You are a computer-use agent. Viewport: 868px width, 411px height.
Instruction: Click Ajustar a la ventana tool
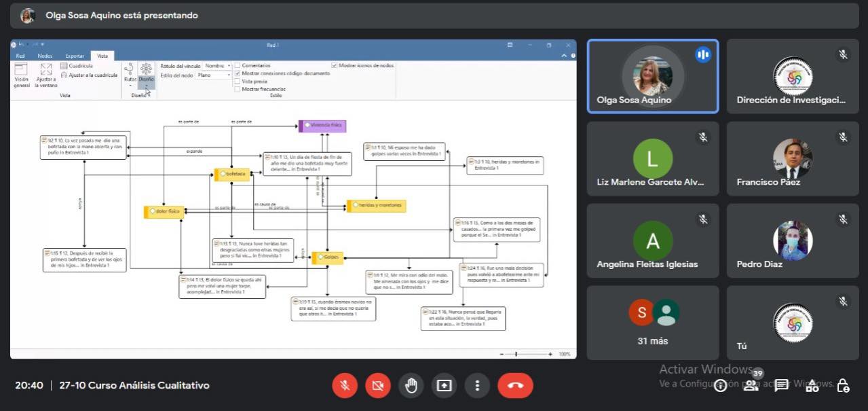[46, 75]
